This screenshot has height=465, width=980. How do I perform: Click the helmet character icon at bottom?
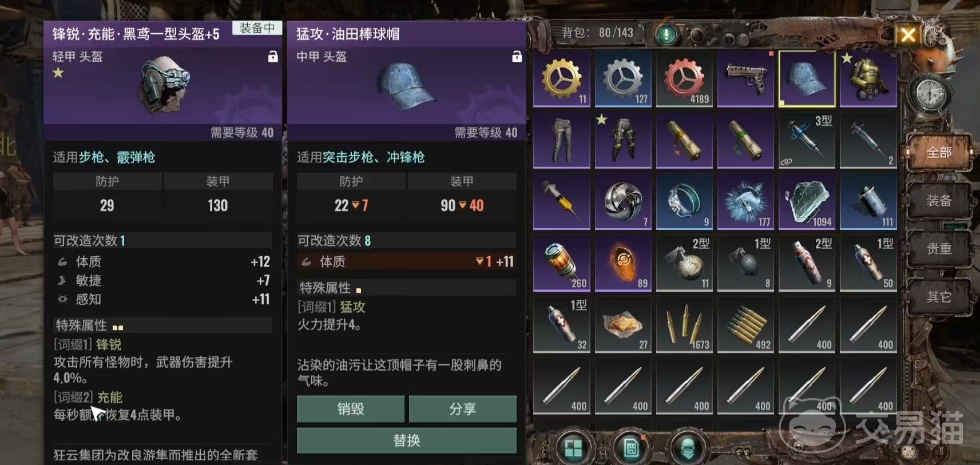(x=688, y=448)
